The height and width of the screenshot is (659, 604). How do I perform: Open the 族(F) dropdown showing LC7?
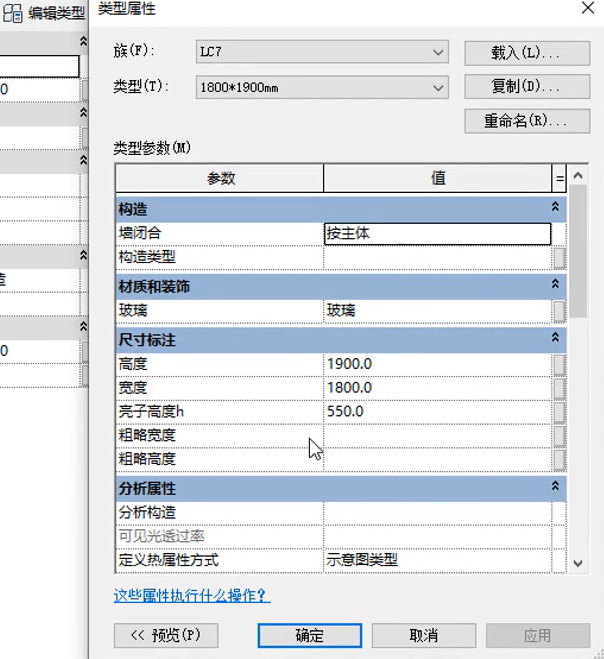[322, 52]
